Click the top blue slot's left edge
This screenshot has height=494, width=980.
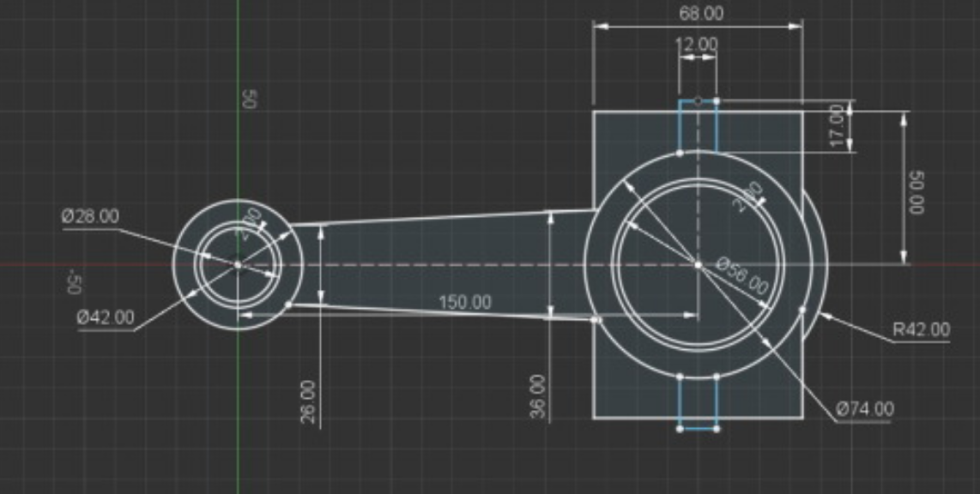(680, 127)
